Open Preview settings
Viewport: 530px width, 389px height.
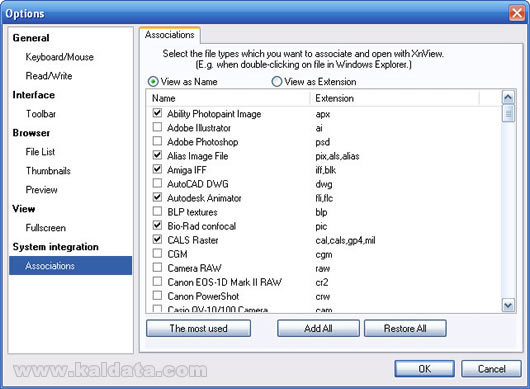42,190
